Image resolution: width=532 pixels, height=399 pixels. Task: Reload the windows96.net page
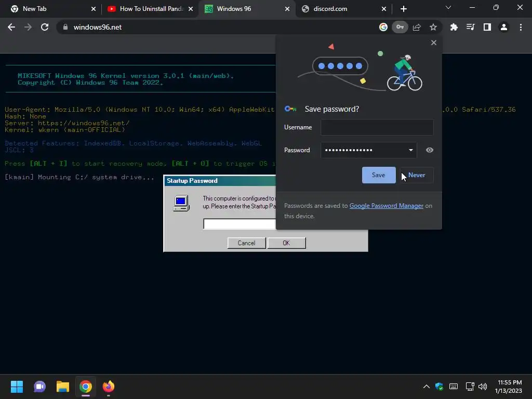(x=45, y=27)
